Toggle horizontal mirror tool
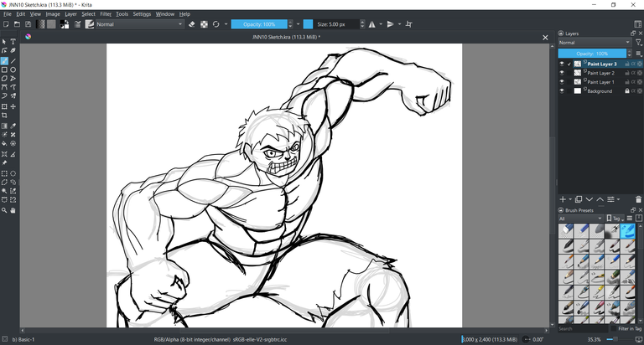The height and width of the screenshot is (345, 644). 372,24
